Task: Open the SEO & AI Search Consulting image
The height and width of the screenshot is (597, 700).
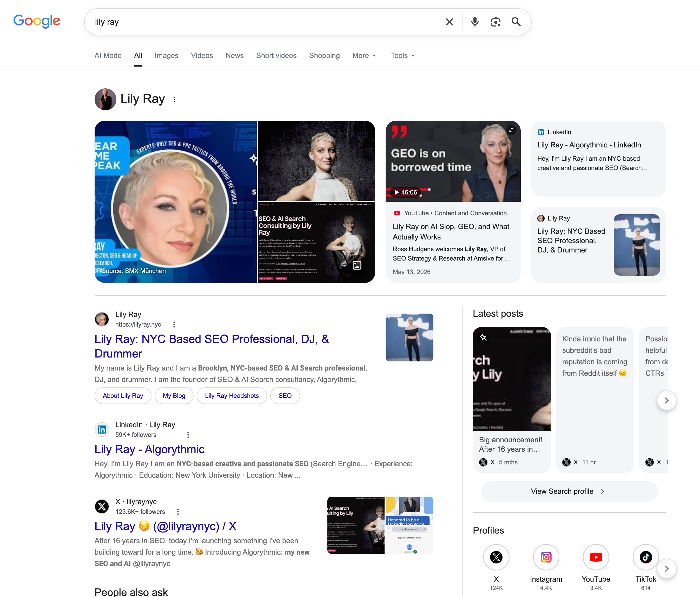Action: [x=316, y=243]
